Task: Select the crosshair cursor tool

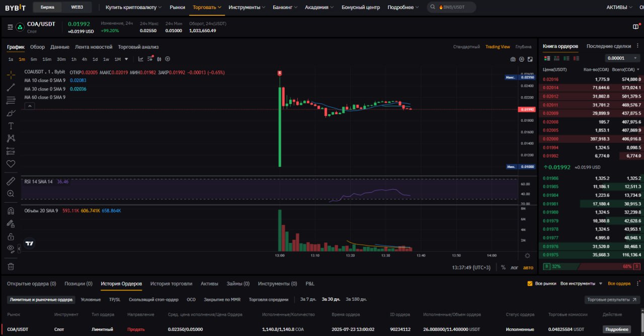Action: point(11,75)
